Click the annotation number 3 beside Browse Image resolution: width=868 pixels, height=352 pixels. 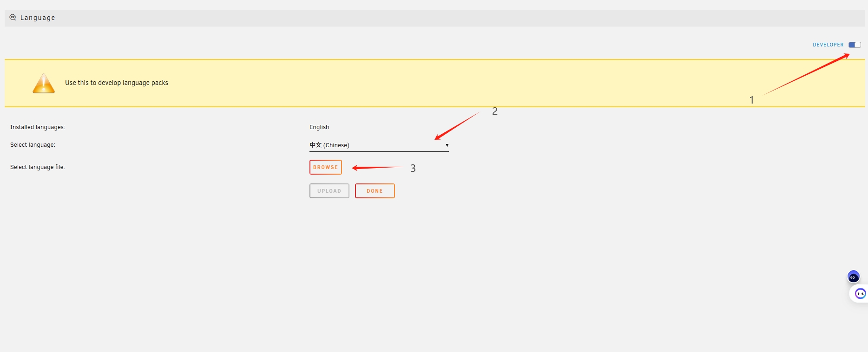coord(413,168)
